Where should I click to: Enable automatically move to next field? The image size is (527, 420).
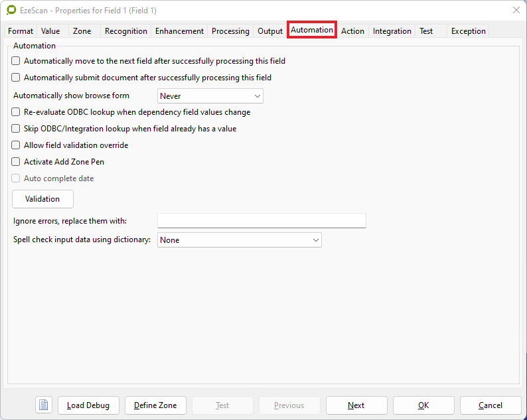(16, 61)
